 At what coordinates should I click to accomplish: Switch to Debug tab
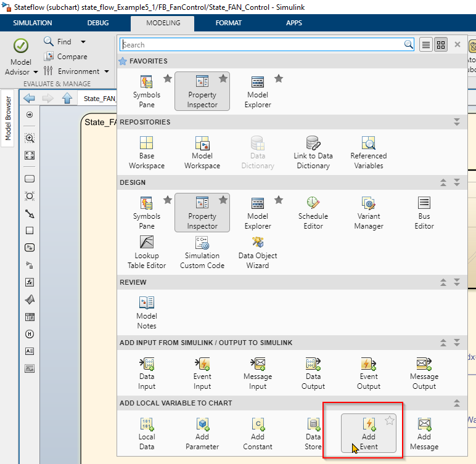[x=98, y=23]
